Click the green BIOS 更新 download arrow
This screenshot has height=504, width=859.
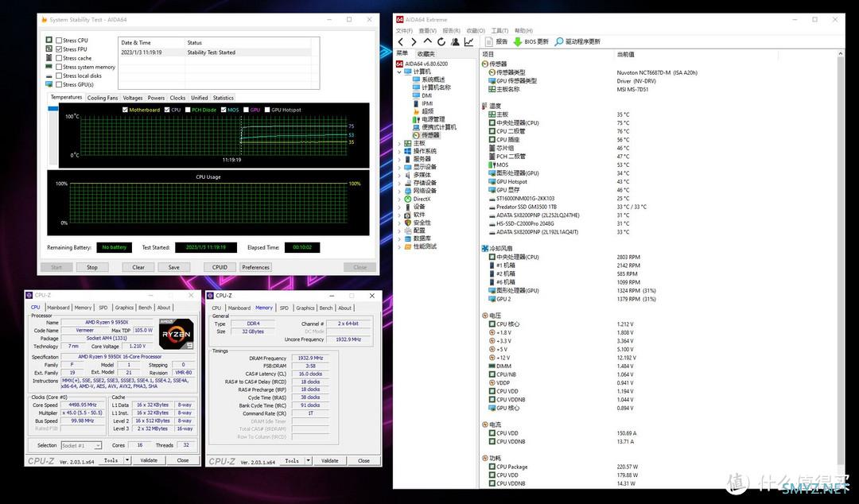point(517,41)
